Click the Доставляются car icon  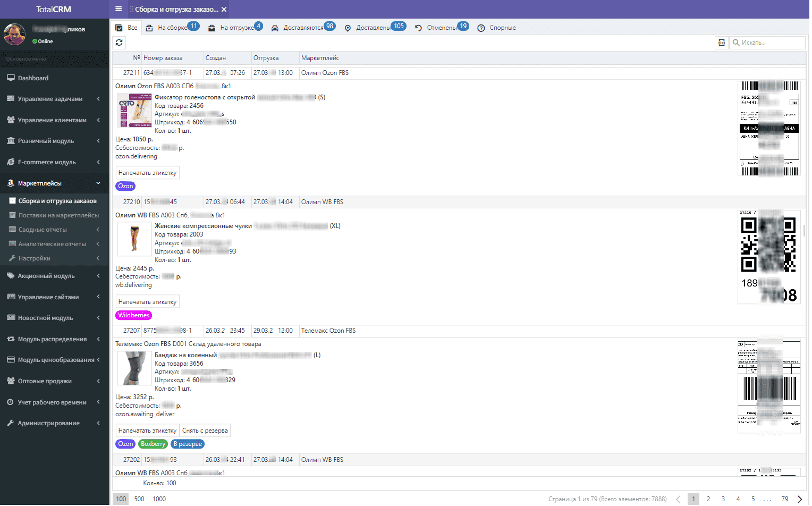tap(275, 28)
